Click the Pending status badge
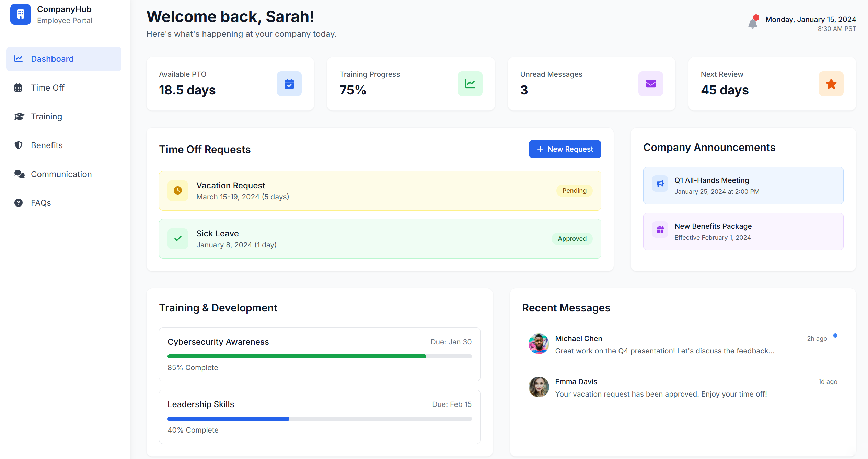Screen dimensions: 868x459 click(x=574, y=191)
